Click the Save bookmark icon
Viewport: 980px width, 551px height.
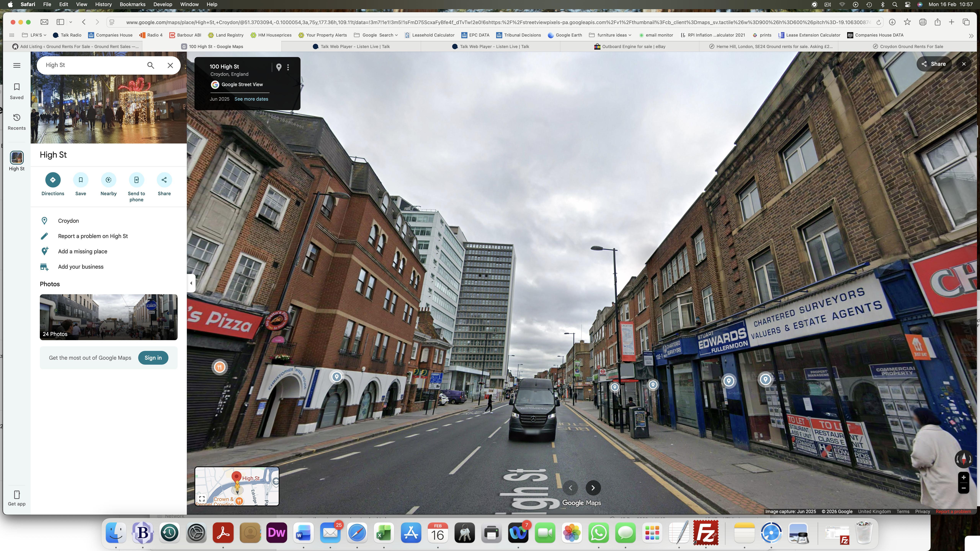tap(80, 179)
